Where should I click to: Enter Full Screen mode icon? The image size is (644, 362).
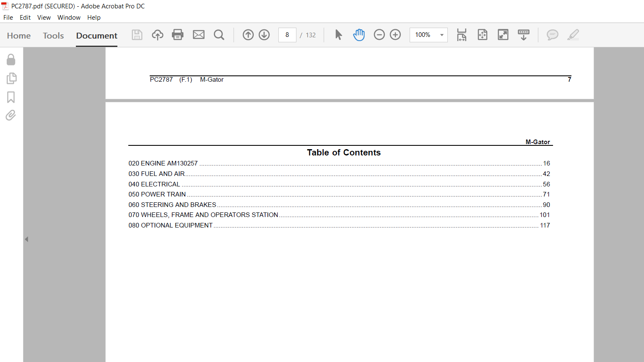(503, 35)
